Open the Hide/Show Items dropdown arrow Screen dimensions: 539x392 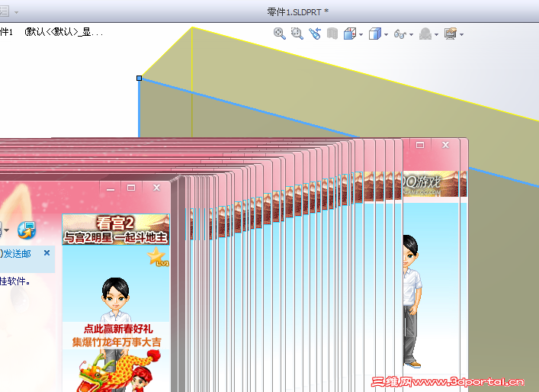[x=411, y=34]
